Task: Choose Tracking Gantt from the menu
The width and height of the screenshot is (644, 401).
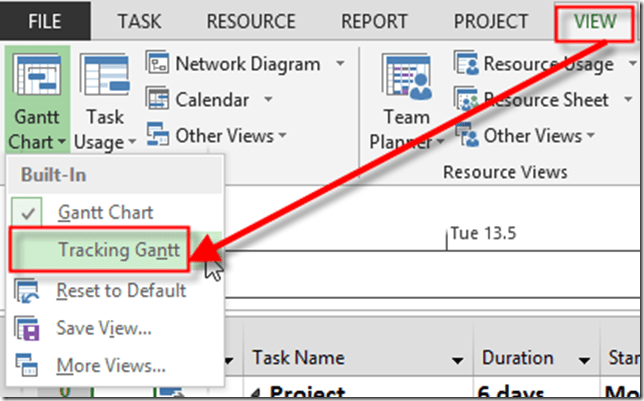Action: (119, 250)
